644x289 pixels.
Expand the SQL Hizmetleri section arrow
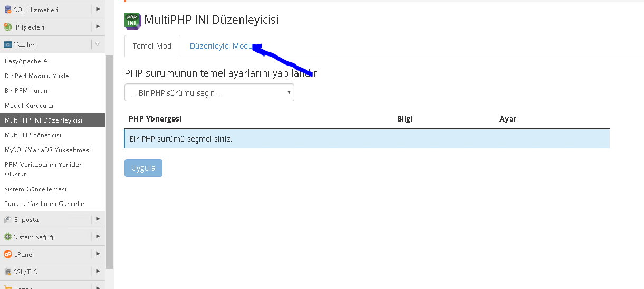pyautogui.click(x=98, y=9)
